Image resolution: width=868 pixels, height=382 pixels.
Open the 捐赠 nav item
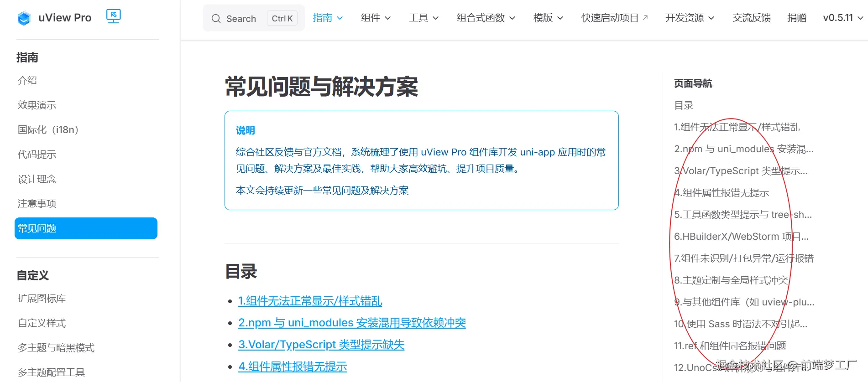(x=797, y=18)
